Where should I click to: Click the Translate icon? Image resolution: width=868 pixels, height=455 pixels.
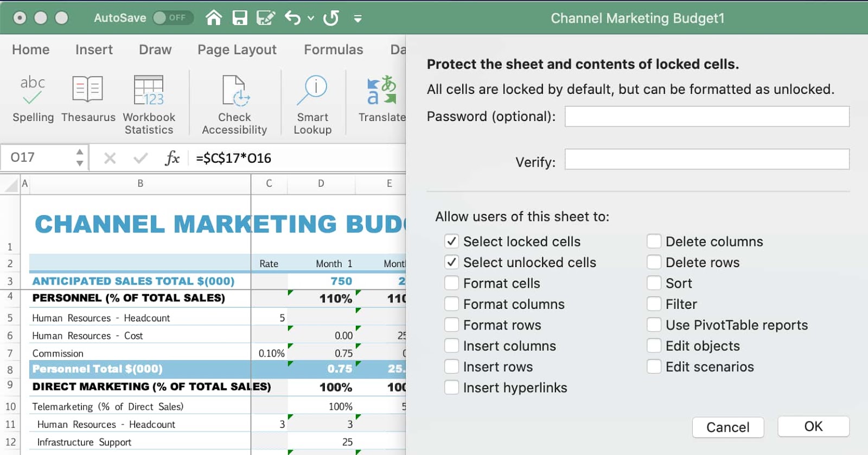(382, 90)
